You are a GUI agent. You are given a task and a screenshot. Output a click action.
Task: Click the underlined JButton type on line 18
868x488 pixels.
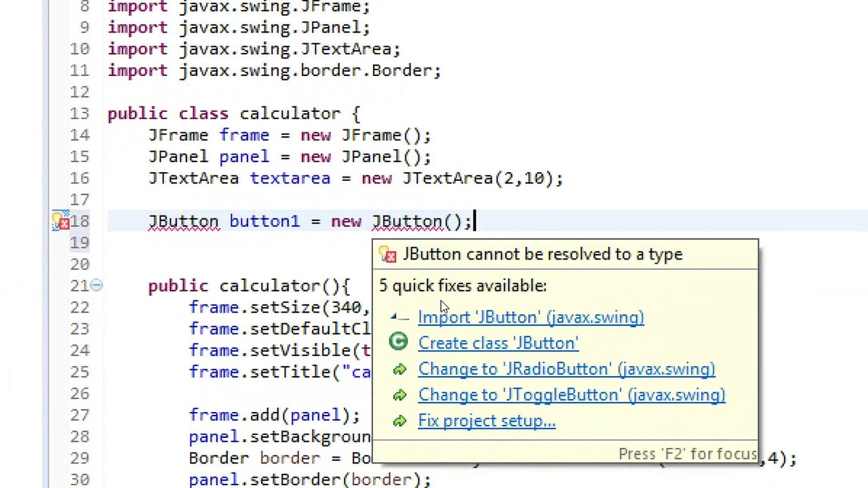coord(183,222)
